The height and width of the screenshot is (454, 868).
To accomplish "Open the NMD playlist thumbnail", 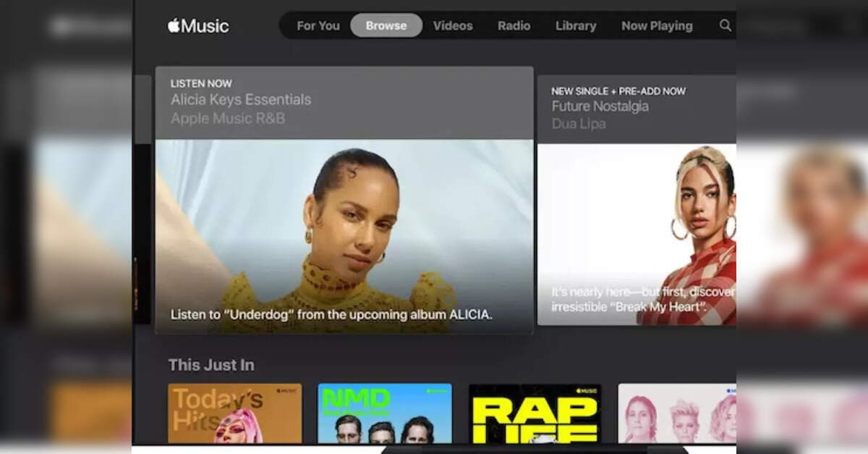I will (x=384, y=413).
